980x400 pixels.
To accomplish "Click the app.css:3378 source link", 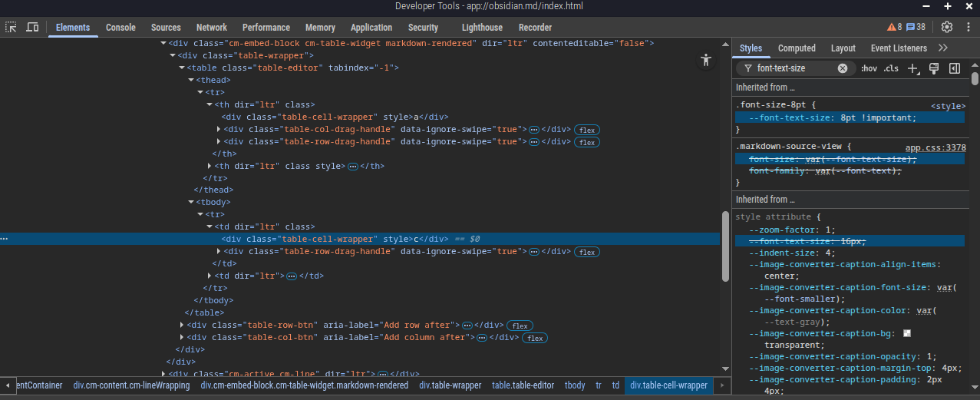I will (x=935, y=147).
